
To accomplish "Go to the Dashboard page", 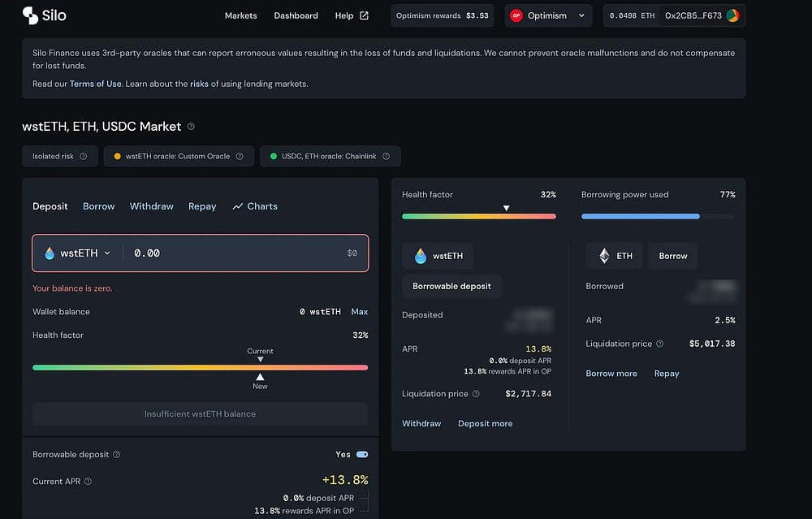I will [x=296, y=15].
